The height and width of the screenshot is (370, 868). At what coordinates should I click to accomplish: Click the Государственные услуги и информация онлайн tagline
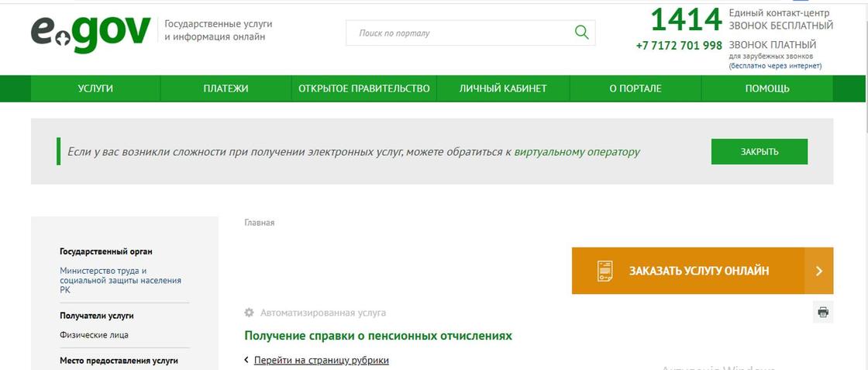coord(219,30)
